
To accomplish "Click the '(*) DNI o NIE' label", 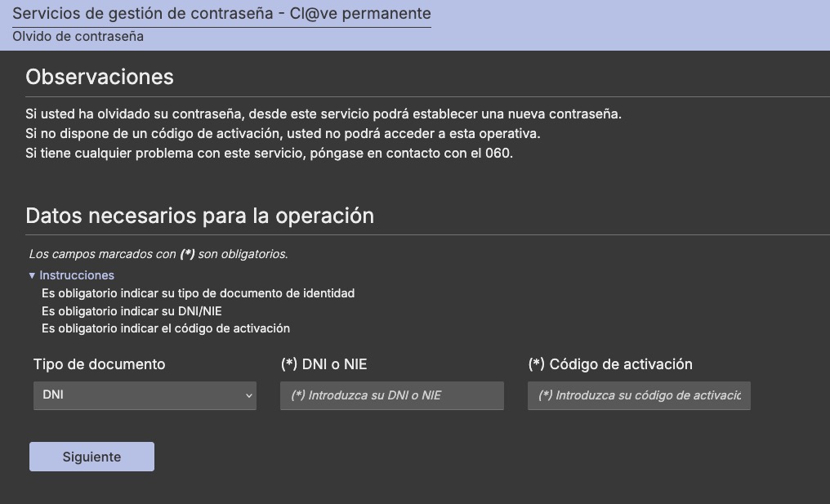I will click(x=324, y=364).
